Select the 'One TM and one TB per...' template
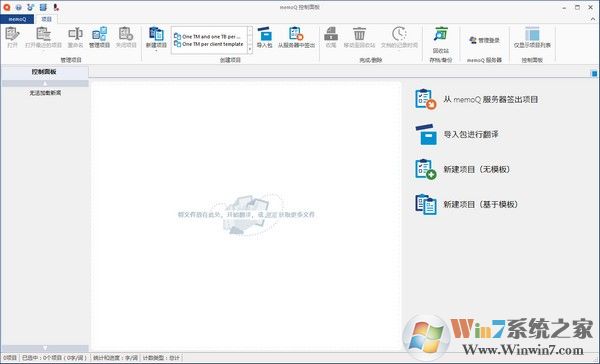Screen dimensions: 600x364 pyautogui.click(x=209, y=37)
